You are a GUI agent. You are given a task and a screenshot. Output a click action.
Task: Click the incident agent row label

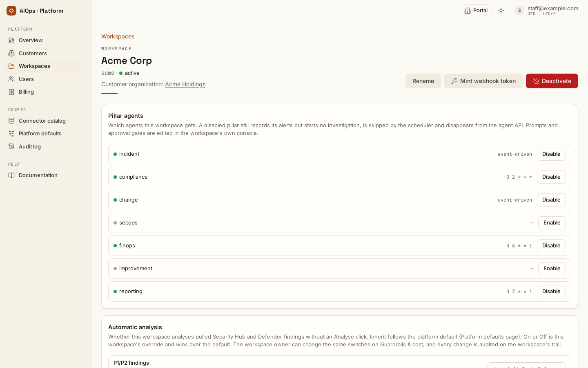[x=129, y=154]
